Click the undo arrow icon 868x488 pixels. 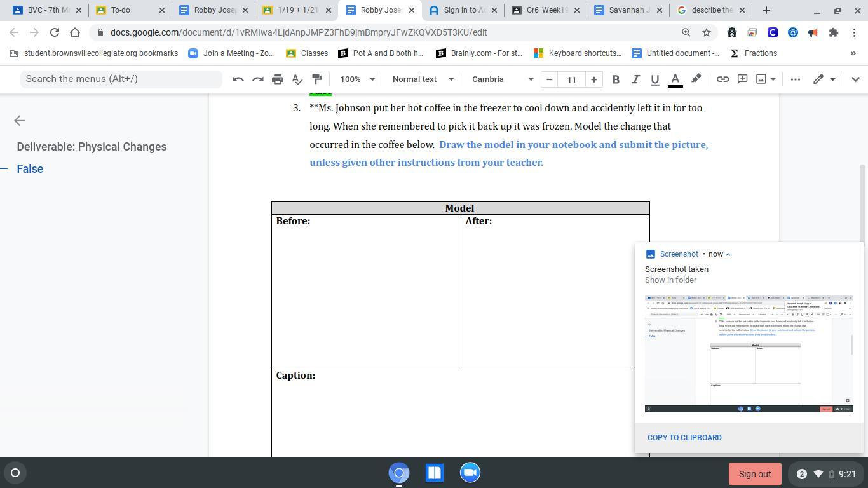tap(238, 79)
